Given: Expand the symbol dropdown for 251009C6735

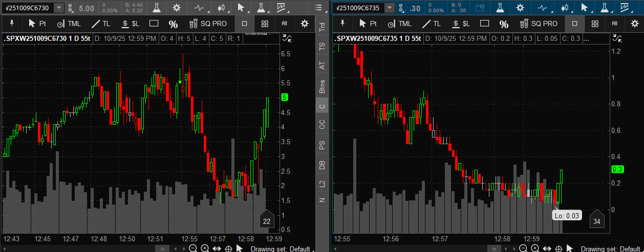Looking at the screenshot, I should [x=390, y=8].
